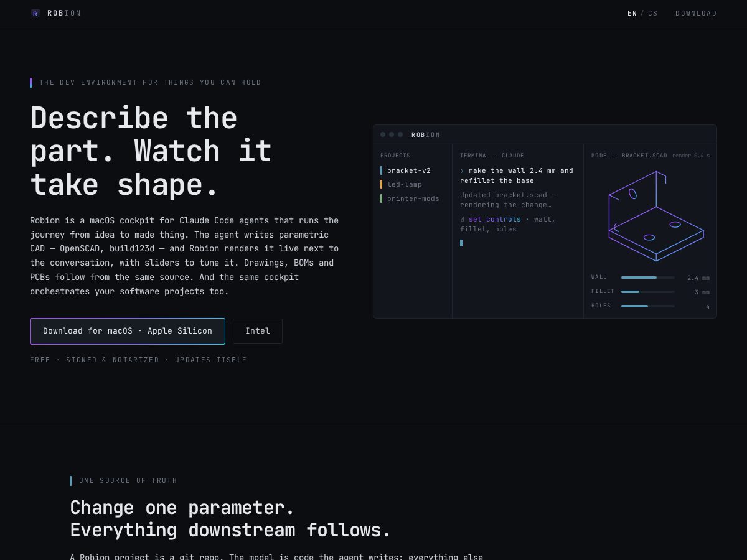Image resolution: width=747 pixels, height=560 pixels.
Task: Switch language to CS
Action: point(652,13)
